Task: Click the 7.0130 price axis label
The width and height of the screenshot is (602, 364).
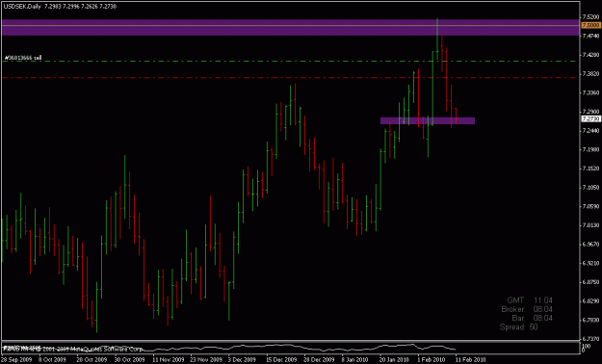Action: click(590, 225)
